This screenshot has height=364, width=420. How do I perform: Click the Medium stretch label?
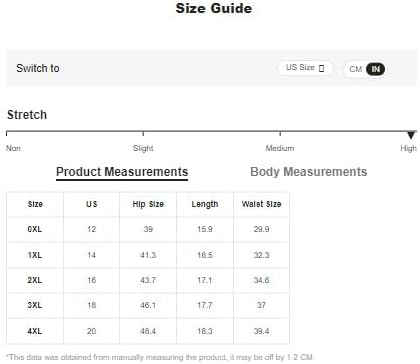pyautogui.click(x=280, y=148)
